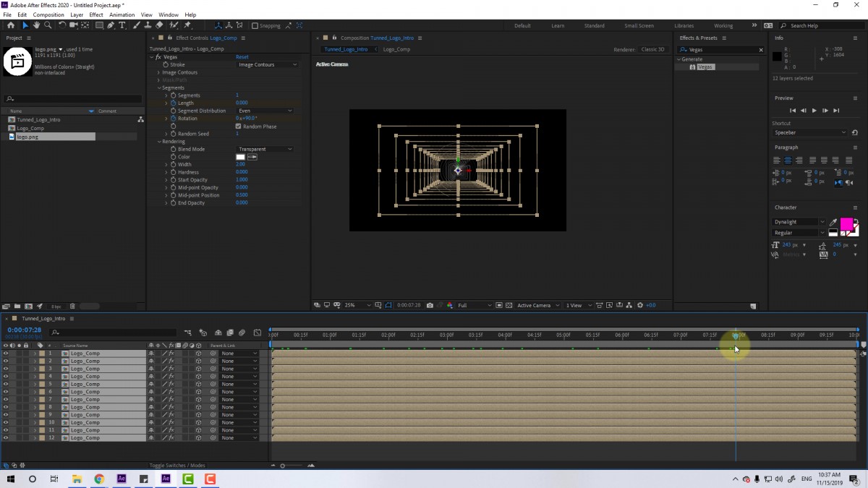This screenshot has height=488, width=868.
Task: Select the Rotation tool
Action: (62, 25)
